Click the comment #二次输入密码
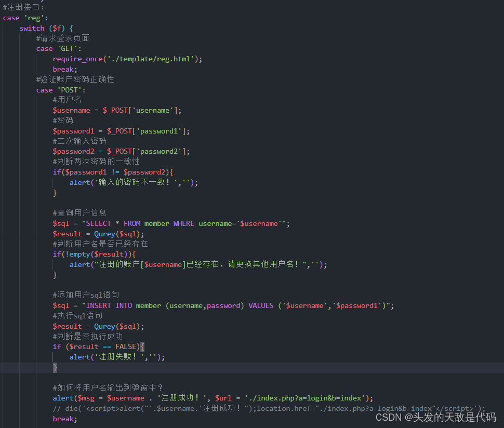This screenshot has height=428, width=504. [x=79, y=141]
